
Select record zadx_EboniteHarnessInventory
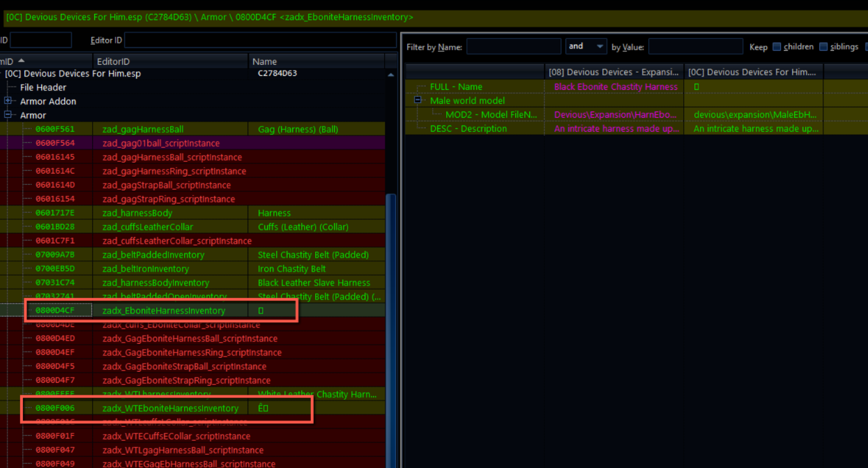192,310
